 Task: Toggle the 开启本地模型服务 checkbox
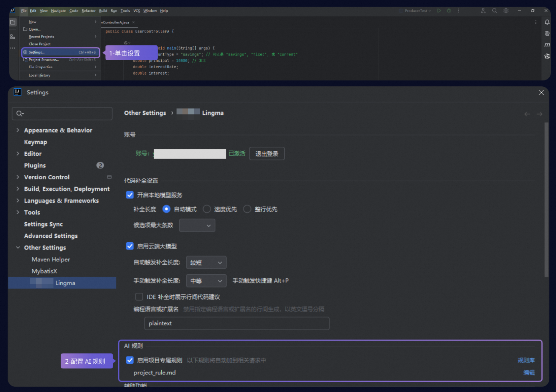(130, 195)
